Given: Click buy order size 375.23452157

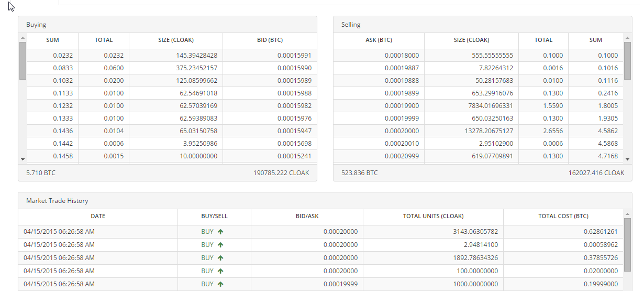Looking at the screenshot, I should (x=197, y=68).
